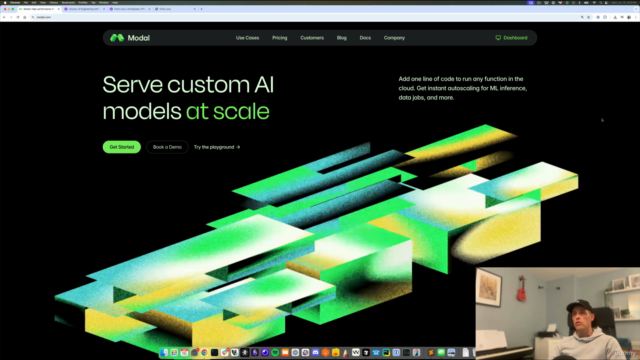Screen dimensions: 640x360
Task: Open the Chrome menu in the menu bar
Action: 15,2
